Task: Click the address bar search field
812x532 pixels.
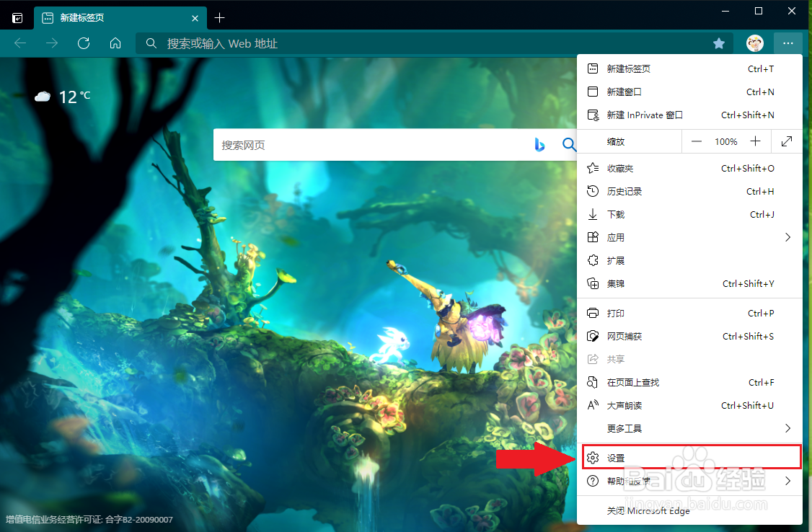Action: pos(434,43)
